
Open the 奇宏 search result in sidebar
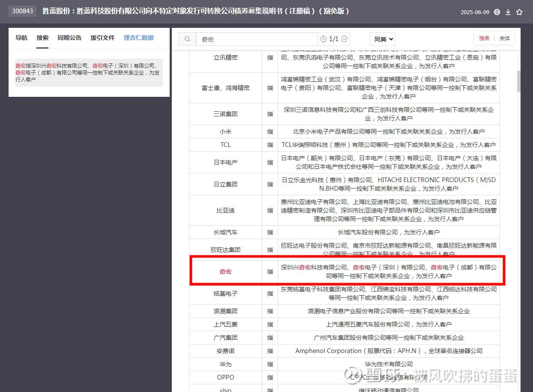pyautogui.click(x=89, y=72)
